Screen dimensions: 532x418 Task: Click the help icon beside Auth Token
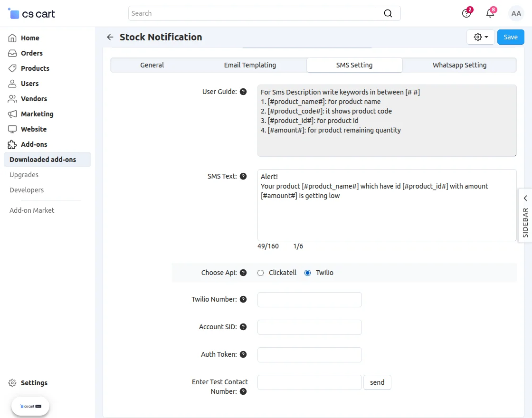[x=243, y=354]
